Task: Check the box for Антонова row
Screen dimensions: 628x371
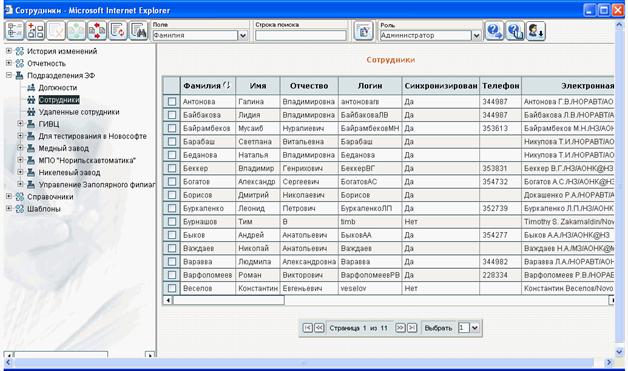Action: 172,102
